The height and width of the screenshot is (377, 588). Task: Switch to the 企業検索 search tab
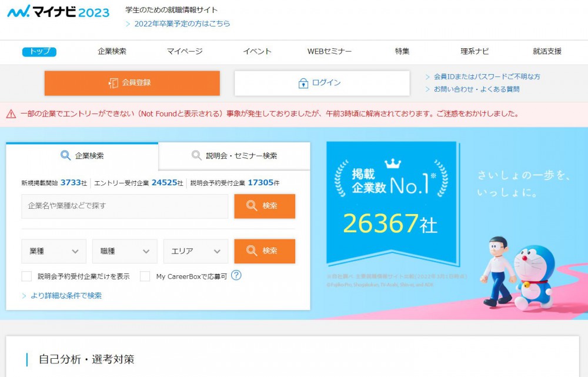pyautogui.click(x=82, y=156)
